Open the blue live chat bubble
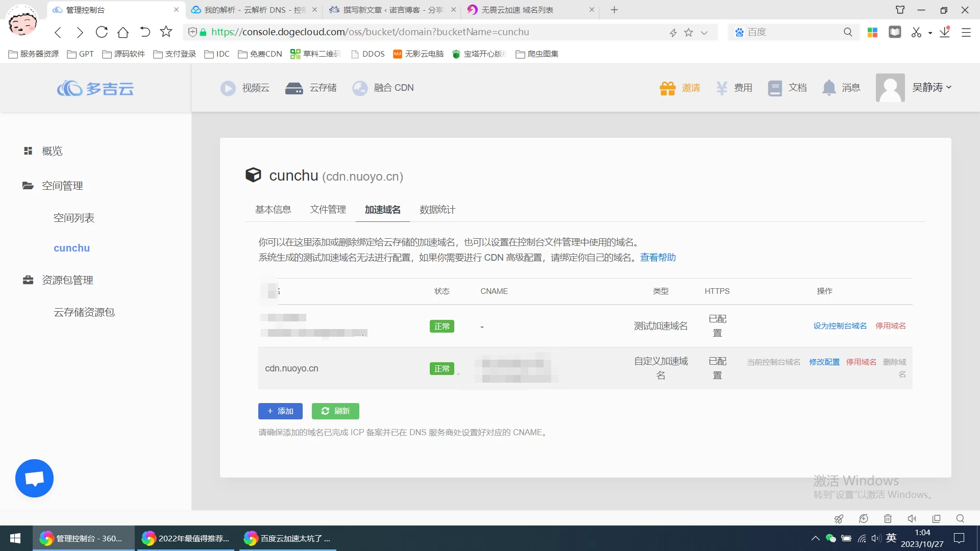Image resolution: width=980 pixels, height=551 pixels. [34, 478]
